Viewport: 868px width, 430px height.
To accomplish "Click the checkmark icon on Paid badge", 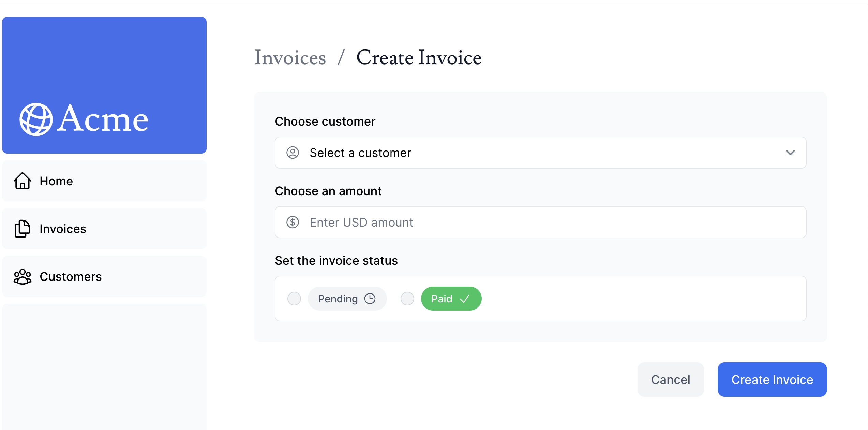I will (465, 299).
